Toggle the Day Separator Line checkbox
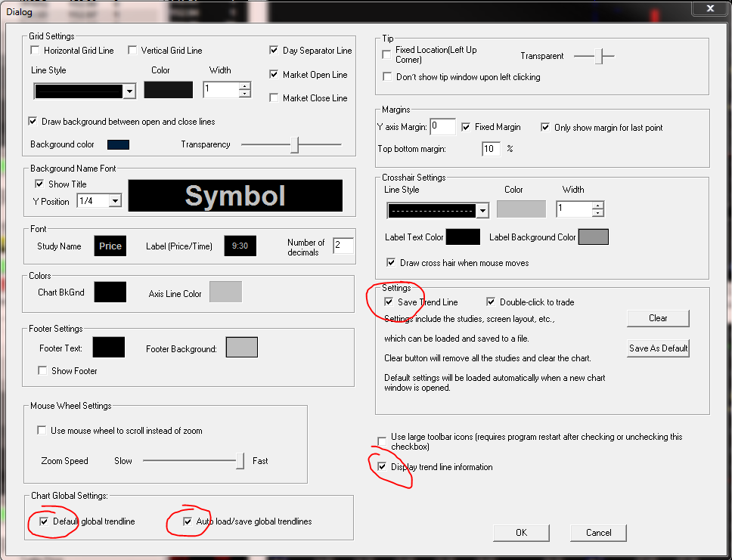 pyautogui.click(x=274, y=51)
